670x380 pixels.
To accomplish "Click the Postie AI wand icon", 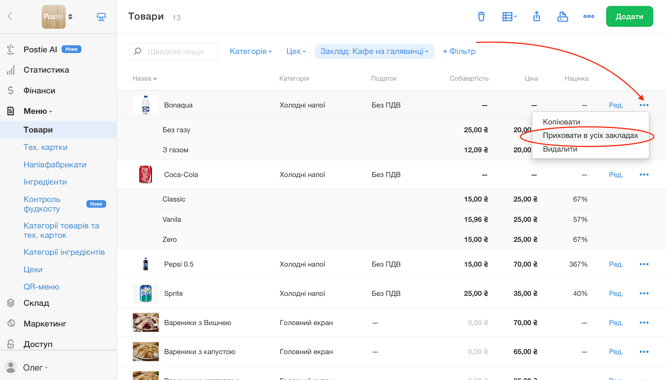I will (11, 50).
